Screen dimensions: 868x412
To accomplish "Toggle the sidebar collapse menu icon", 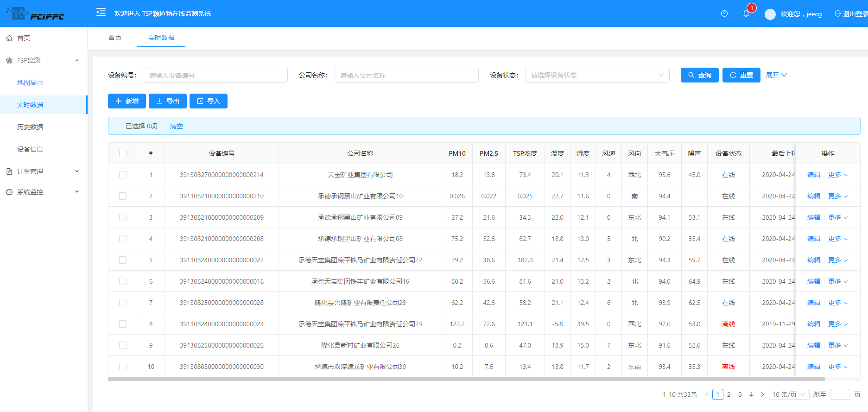I will pos(101,13).
